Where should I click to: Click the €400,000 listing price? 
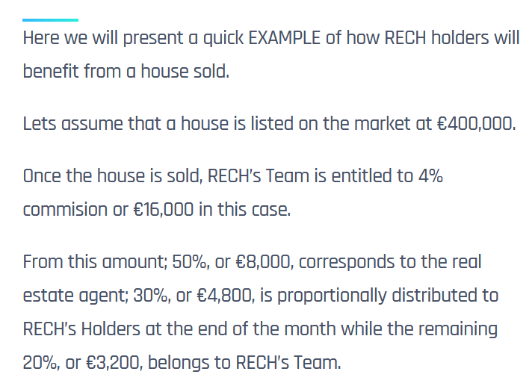click(476, 123)
